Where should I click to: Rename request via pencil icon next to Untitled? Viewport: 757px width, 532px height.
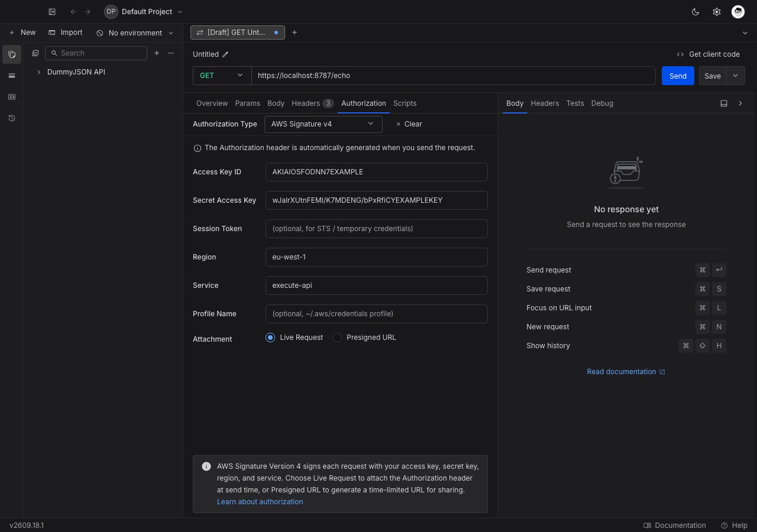click(225, 54)
